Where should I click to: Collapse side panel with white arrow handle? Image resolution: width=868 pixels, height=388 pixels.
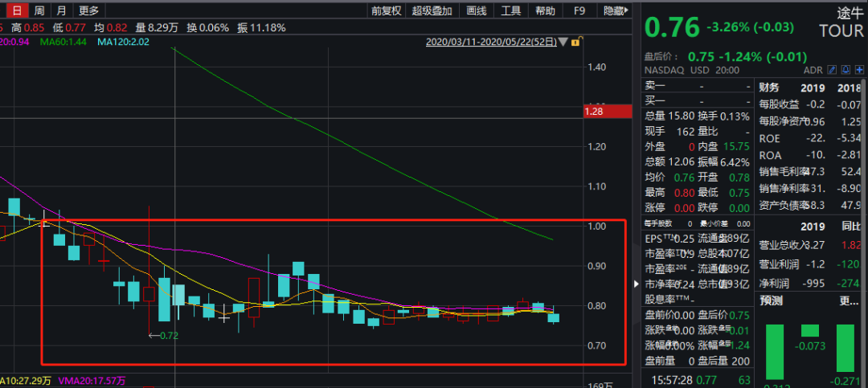coord(637,284)
